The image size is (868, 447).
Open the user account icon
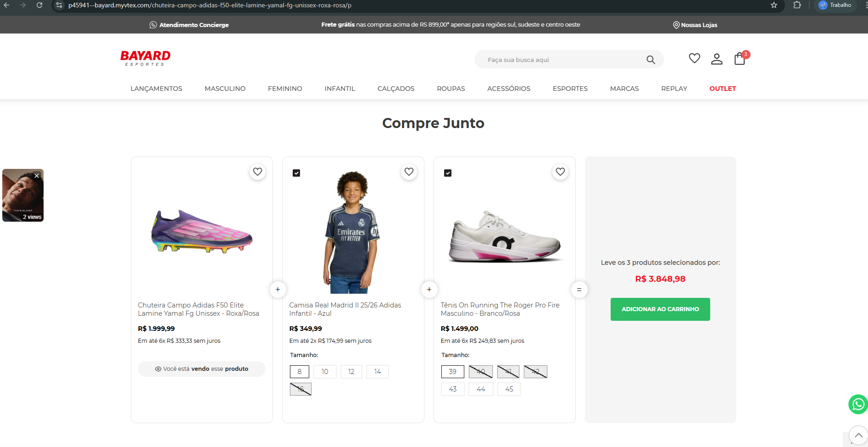click(717, 59)
